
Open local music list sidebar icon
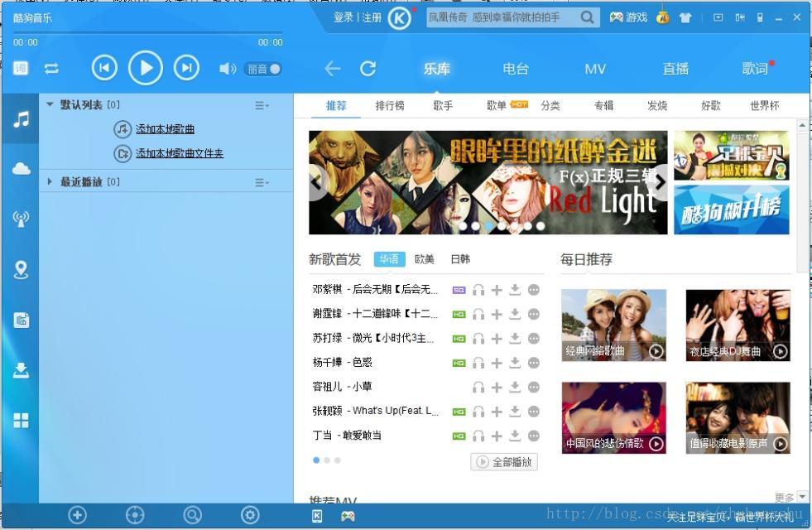click(21, 120)
